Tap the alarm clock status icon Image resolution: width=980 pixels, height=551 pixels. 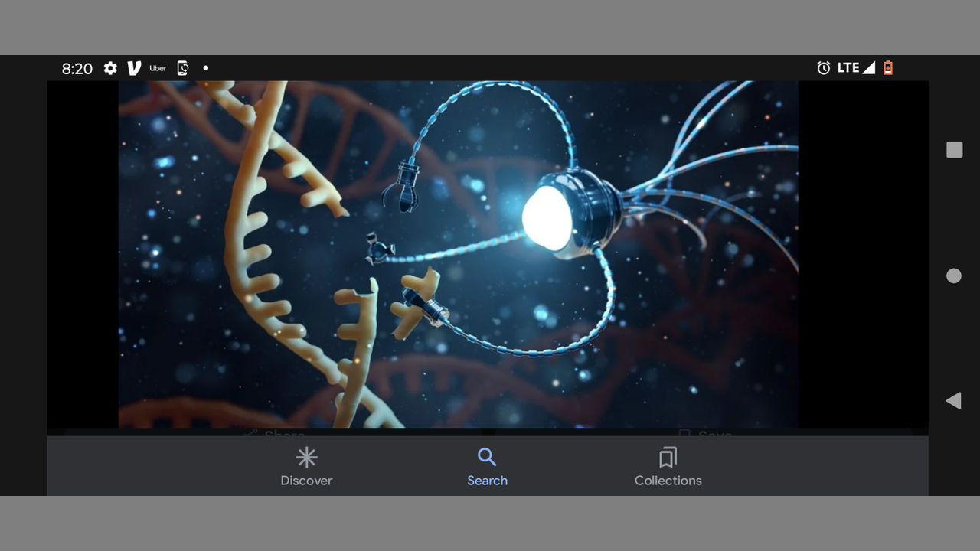point(824,68)
